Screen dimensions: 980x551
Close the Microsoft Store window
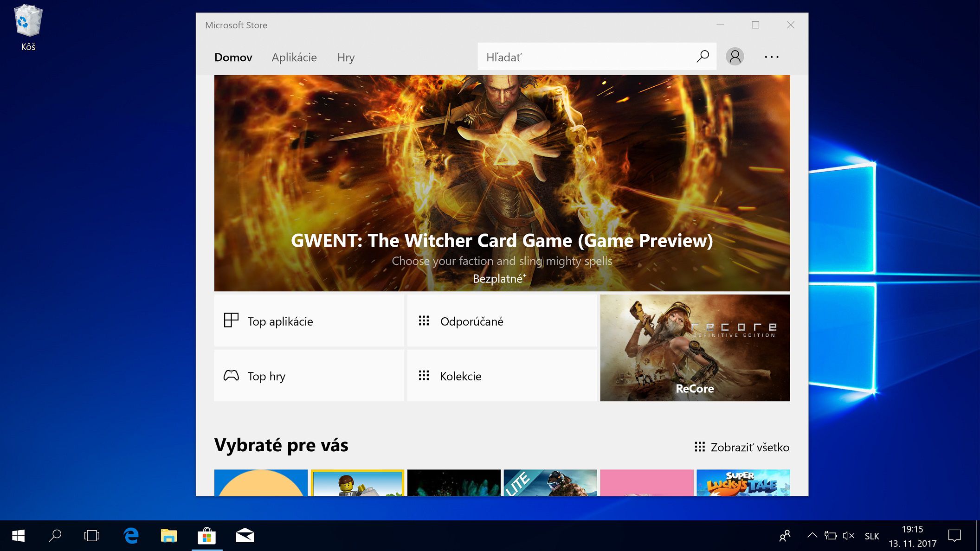791,25
